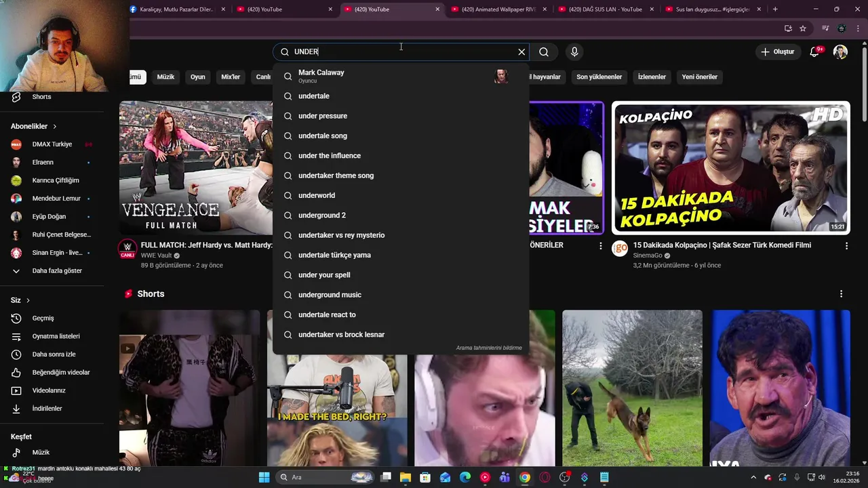The width and height of the screenshot is (868, 488).
Task: Click Arama tahminlerini bildirme link
Action: 489,348
